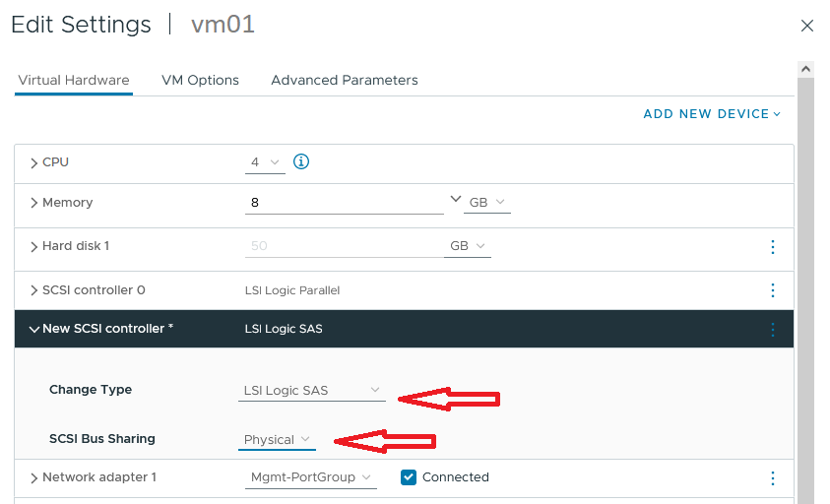Collapse the New SCSI controller section

click(x=33, y=330)
